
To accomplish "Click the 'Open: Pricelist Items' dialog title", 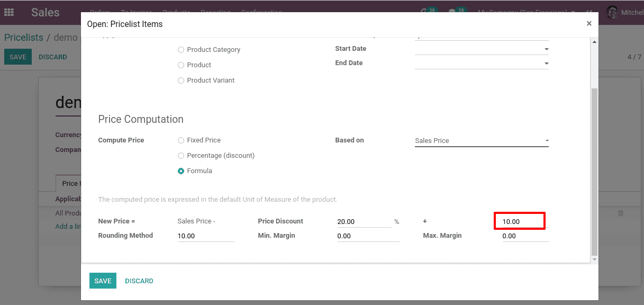I will (125, 24).
